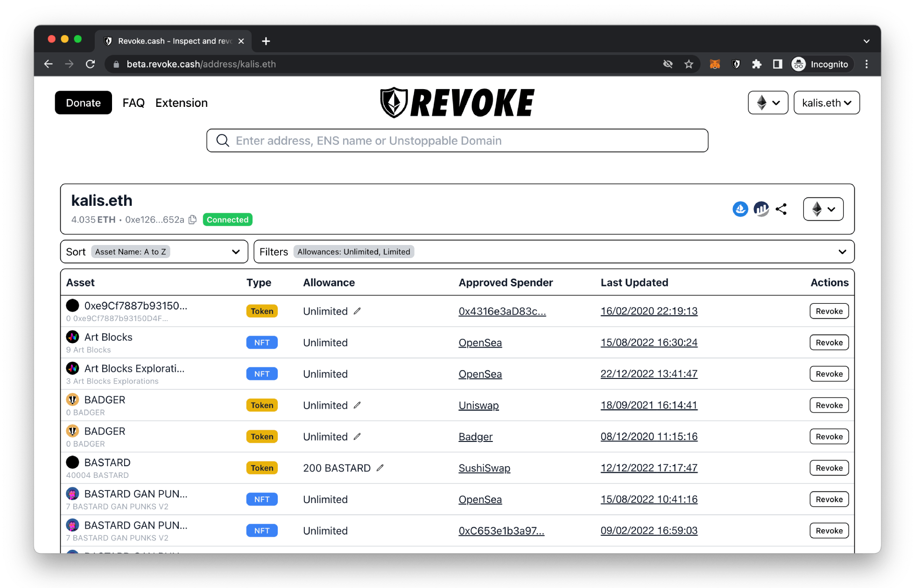Edit allowance pencil for BADGER Uniswap row

click(x=357, y=405)
